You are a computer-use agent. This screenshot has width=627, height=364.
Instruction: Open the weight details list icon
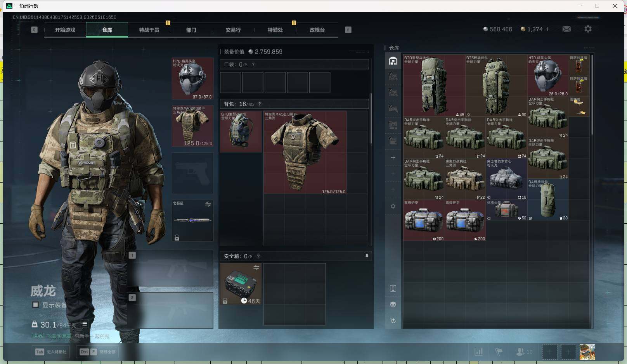[84, 324]
